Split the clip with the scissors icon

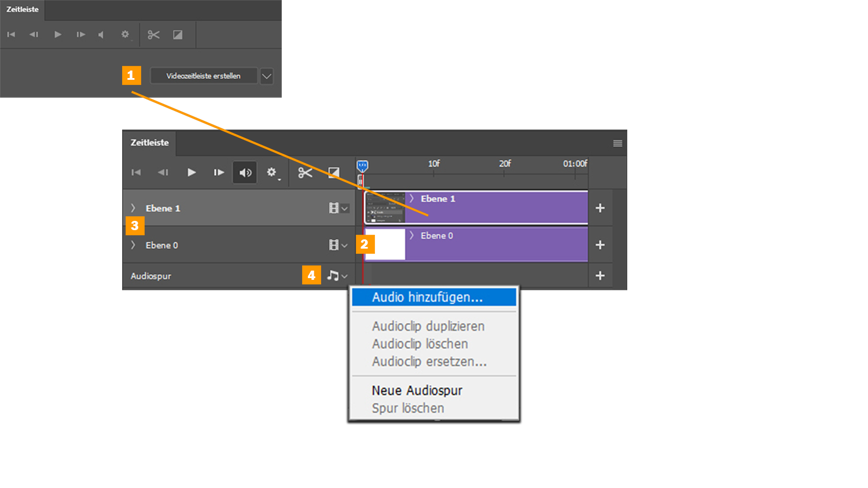pos(305,172)
